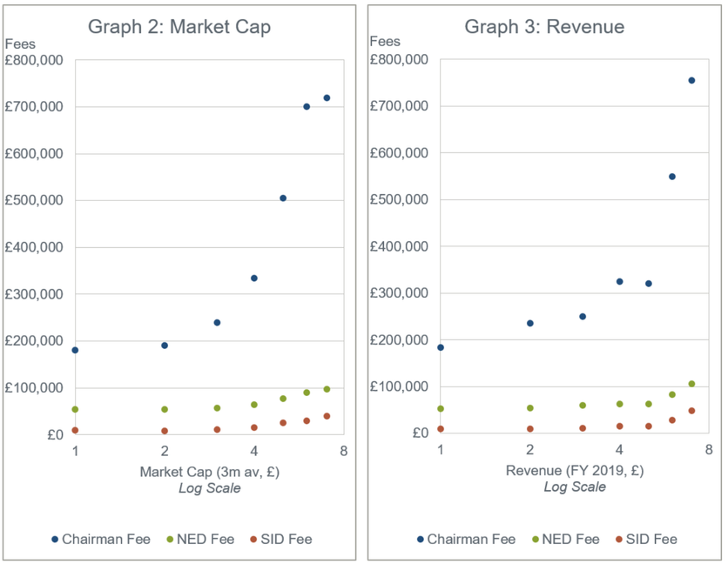
Task: Click the 'Graph 3: Revenue' title
Action: 544,27
